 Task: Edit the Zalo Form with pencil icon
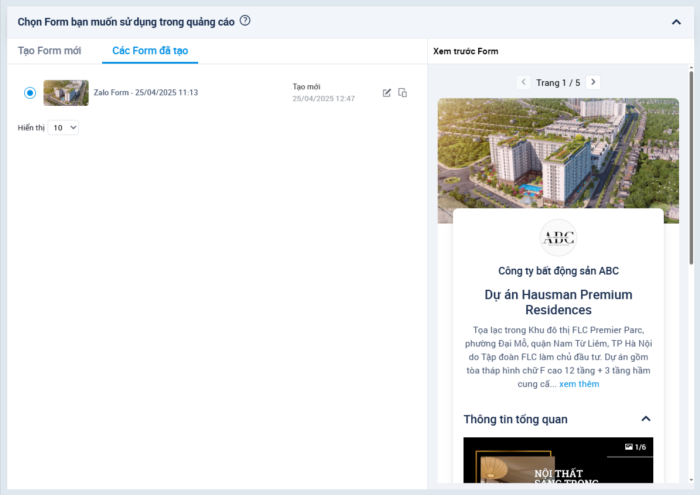tap(387, 93)
